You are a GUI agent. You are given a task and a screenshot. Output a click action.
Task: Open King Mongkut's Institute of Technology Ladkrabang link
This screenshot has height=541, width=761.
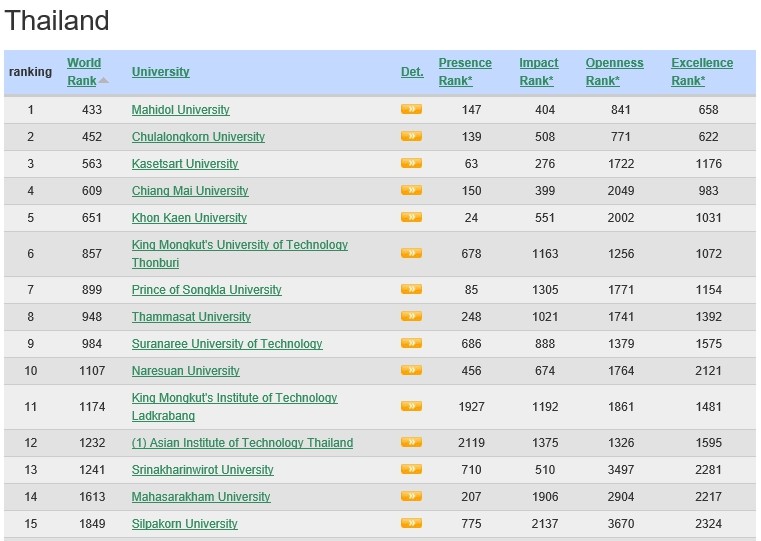[x=234, y=407]
